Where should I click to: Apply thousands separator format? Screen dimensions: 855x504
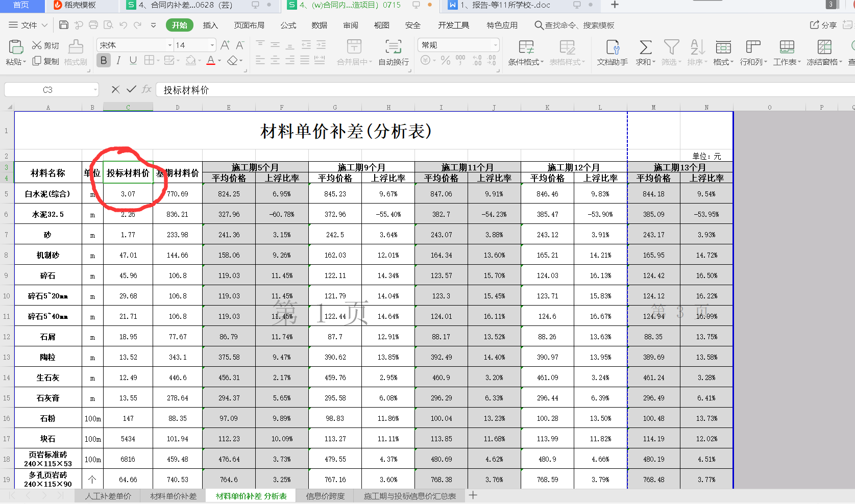point(460,60)
